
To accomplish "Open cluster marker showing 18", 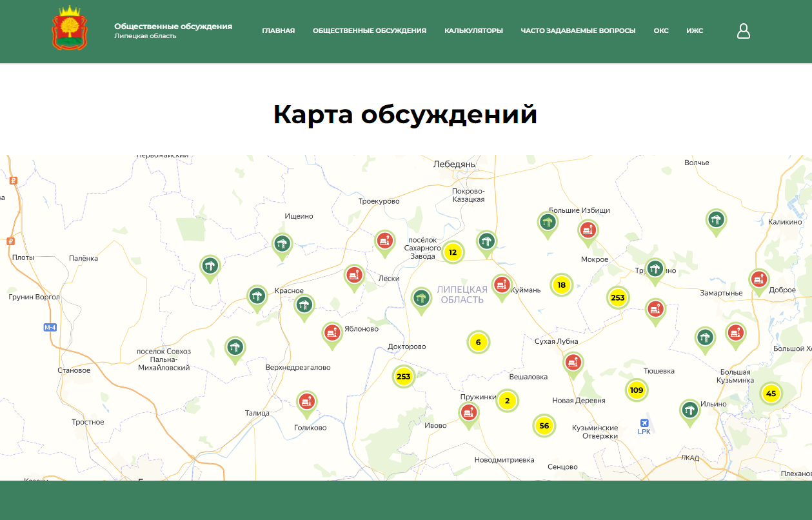I will [x=562, y=285].
